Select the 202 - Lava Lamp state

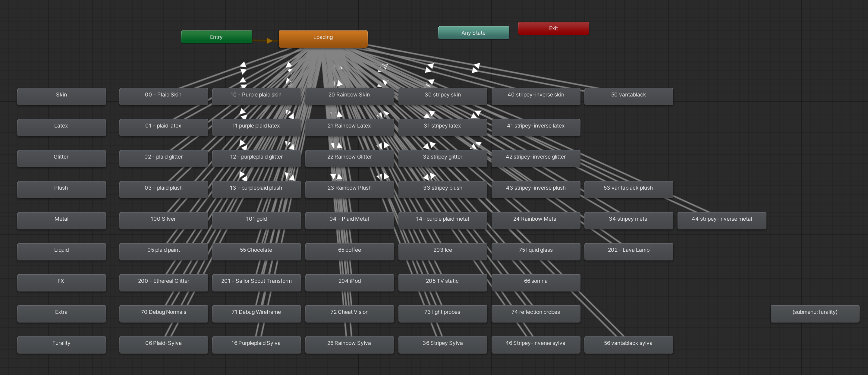pyautogui.click(x=628, y=250)
